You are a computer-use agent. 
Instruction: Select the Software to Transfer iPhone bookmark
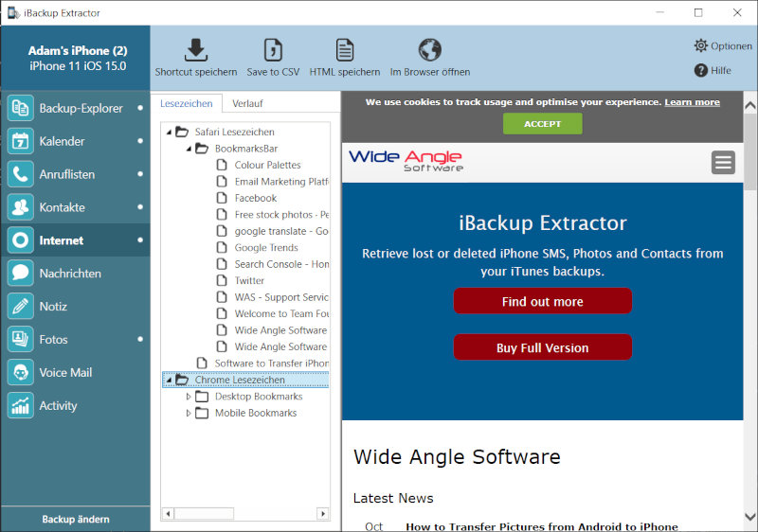point(272,364)
